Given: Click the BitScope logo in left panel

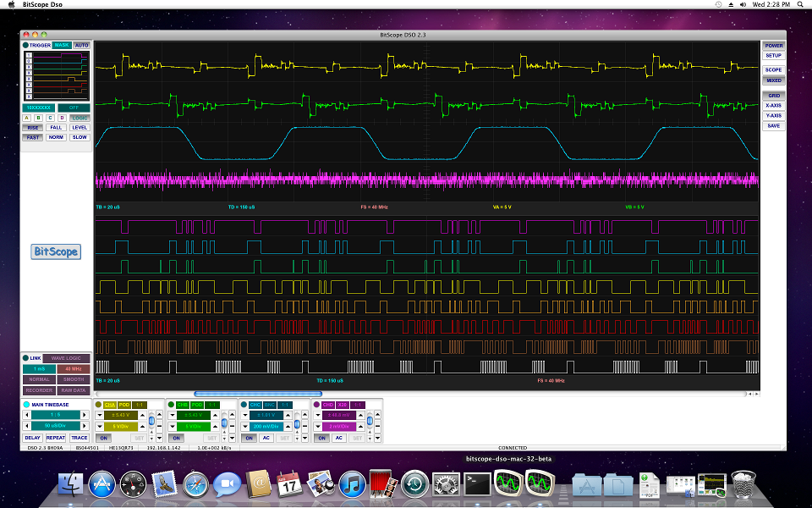Looking at the screenshot, I should 56,251.
